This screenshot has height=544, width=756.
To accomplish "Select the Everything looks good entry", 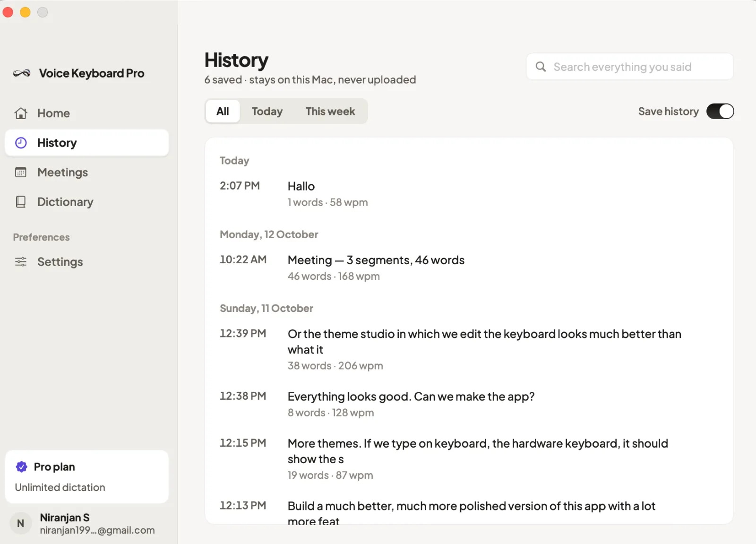I will 469,404.
